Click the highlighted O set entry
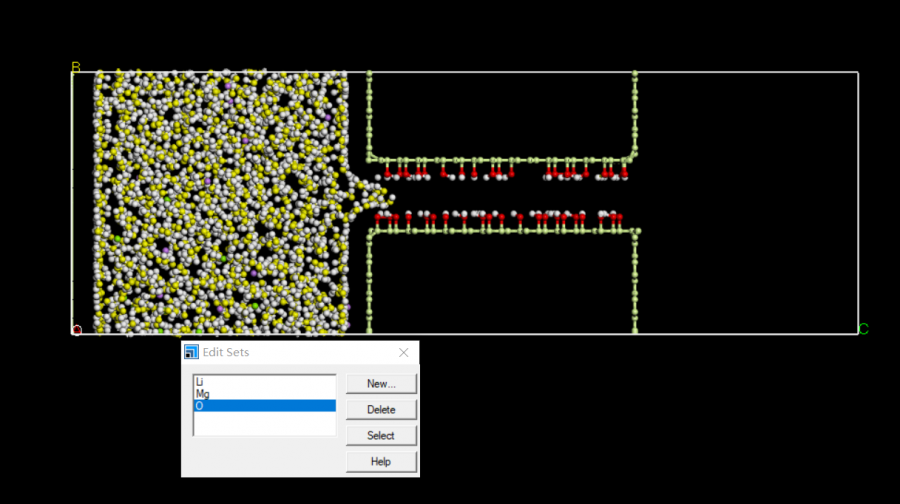This screenshot has width=900, height=504. coord(264,406)
